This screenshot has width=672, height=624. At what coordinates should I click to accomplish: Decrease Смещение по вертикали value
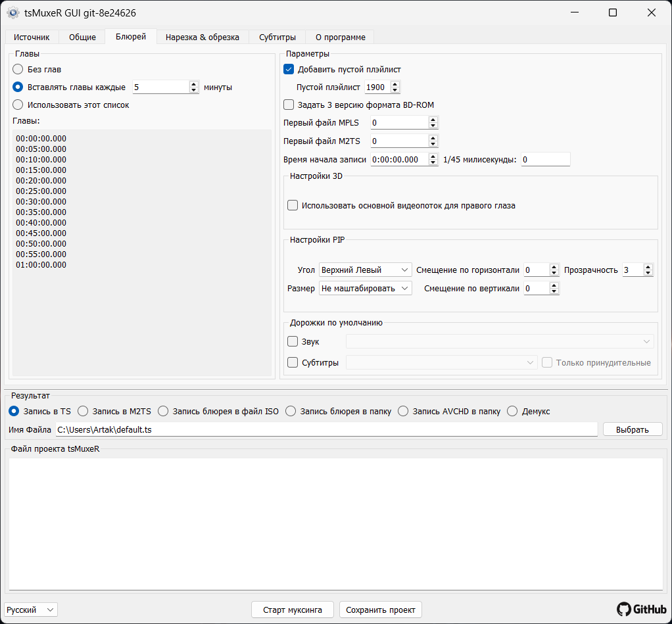coord(554,291)
